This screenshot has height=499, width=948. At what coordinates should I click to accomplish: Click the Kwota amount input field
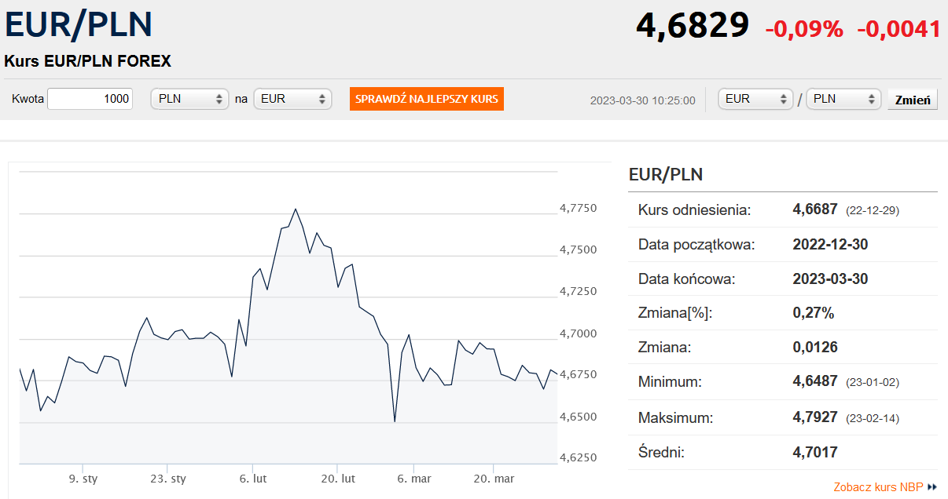click(x=90, y=99)
